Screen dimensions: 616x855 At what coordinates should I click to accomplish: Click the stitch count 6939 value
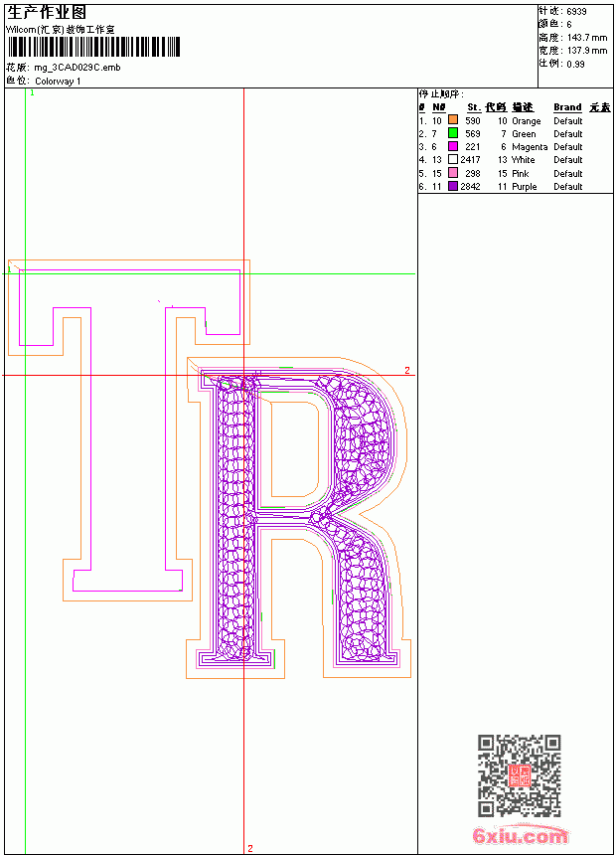pyautogui.click(x=576, y=12)
